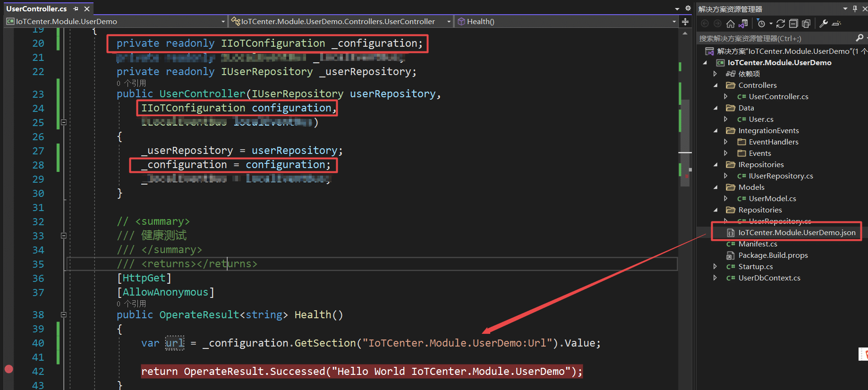Collapse the Health method at line 38
Viewport: 868px width, 390px height.
pyautogui.click(x=64, y=315)
